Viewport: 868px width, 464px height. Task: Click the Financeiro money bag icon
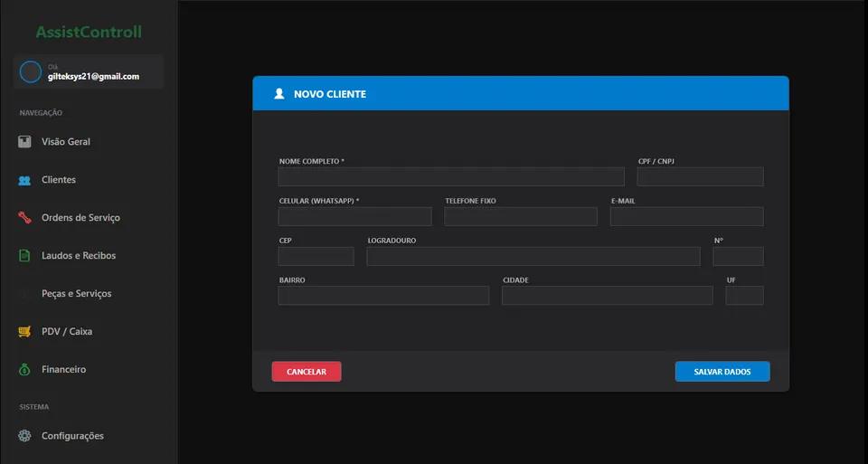[x=24, y=369]
